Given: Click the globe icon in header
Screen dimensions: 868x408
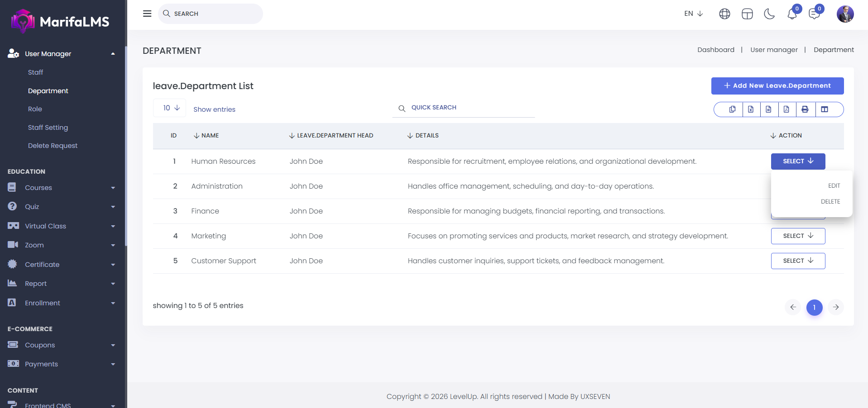Looking at the screenshot, I should pyautogui.click(x=724, y=14).
